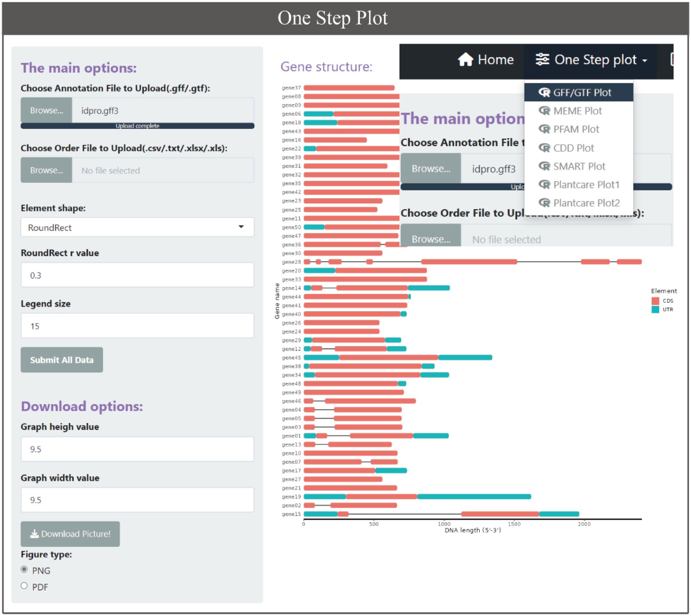Choose GFF/GTF Plot menu entry
Viewport: 691px width, 616px height.
(578, 92)
